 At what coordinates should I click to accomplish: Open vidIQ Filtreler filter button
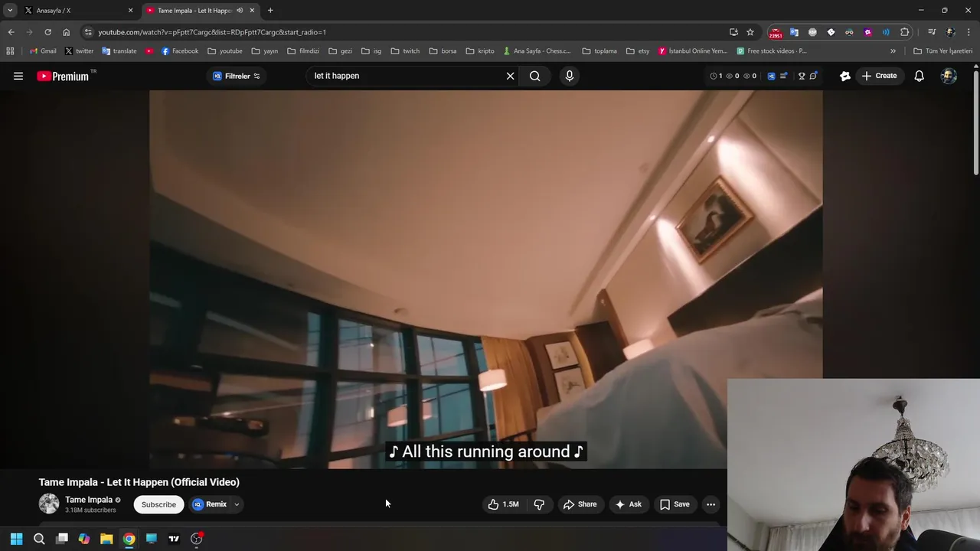click(x=237, y=76)
